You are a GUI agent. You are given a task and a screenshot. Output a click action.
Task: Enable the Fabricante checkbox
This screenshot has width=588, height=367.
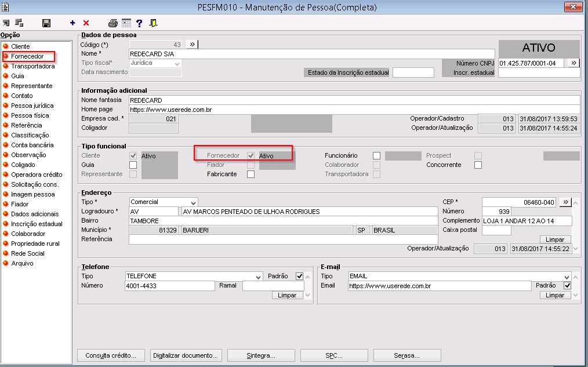tap(251, 175)
